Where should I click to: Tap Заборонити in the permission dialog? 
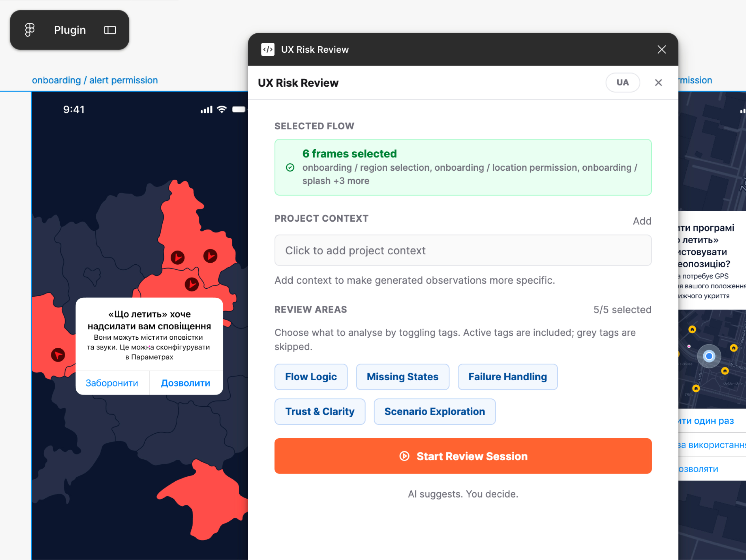112,383
